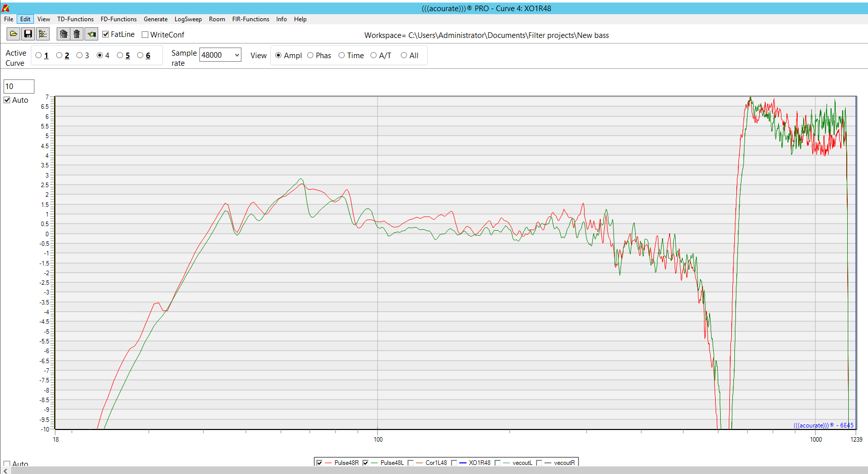868x474 pixels.
Task: Select active curve 2
Action: (x=60, y=56)
